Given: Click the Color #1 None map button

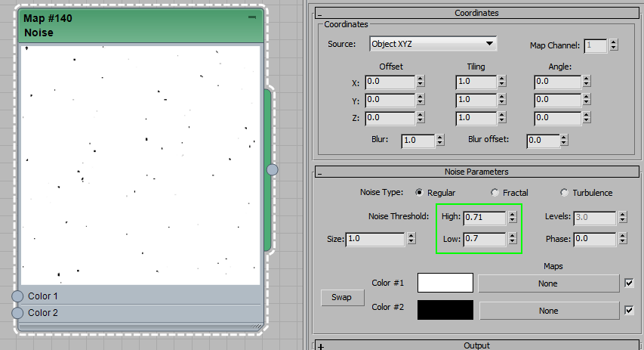Looking at the screenshot, I should (549, 283).
